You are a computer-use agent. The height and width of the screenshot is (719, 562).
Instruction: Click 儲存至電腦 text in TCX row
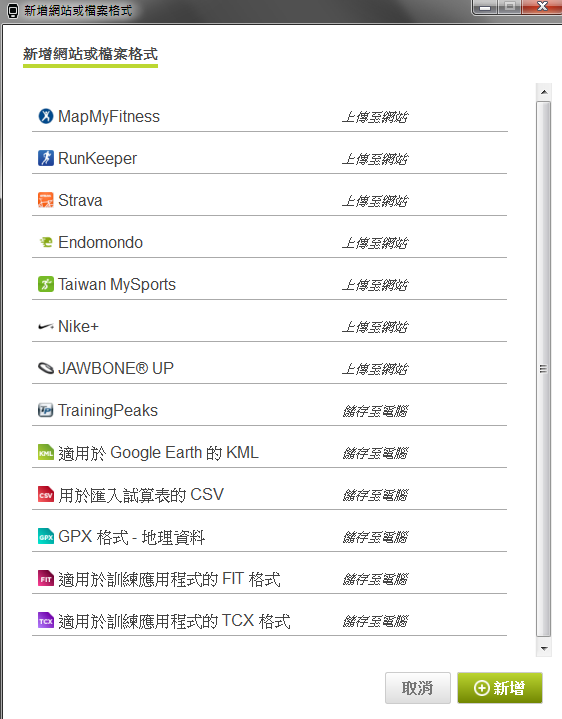[375, 621]
